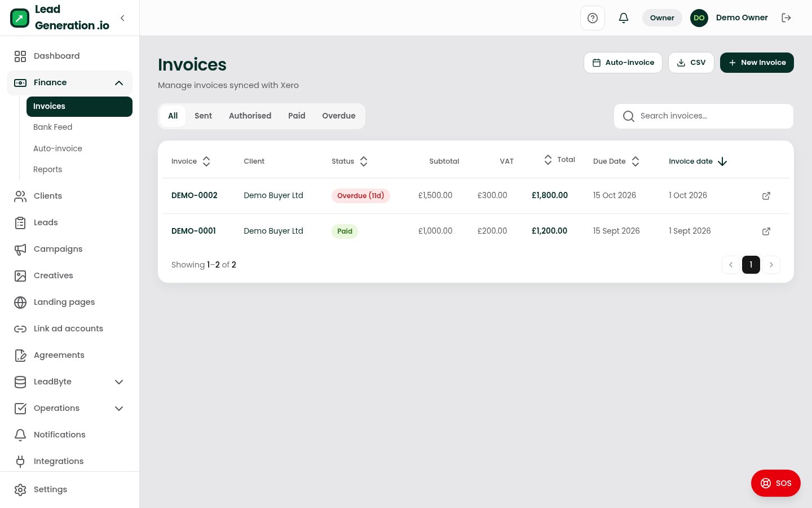
Task: Open DEMO-0001 external link icon
Action: pos(766,231)
